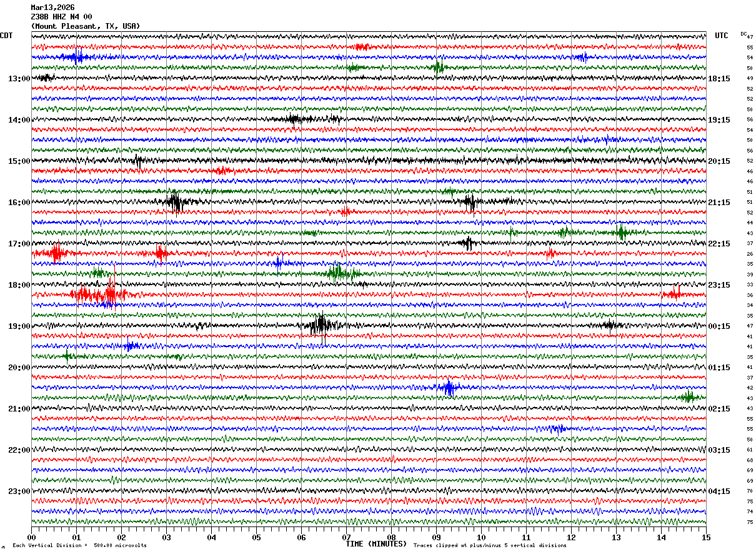Select the 21:00 CDT time label
Image resolution: width=756 pixels, height=554 pixels.
tap(19, 409)
